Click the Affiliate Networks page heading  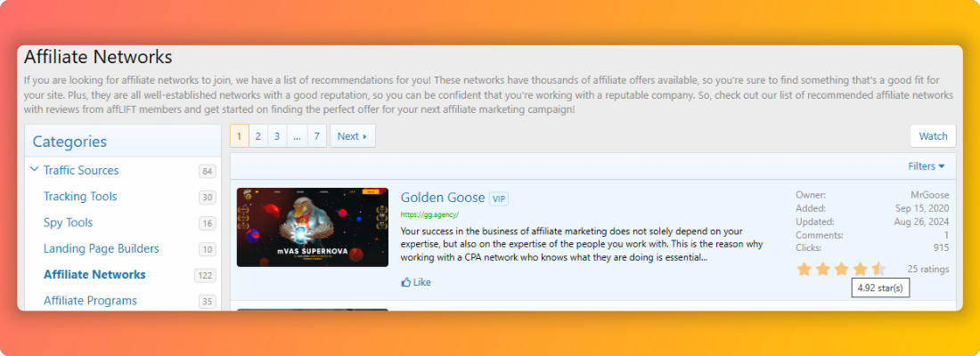coord(98,58)
